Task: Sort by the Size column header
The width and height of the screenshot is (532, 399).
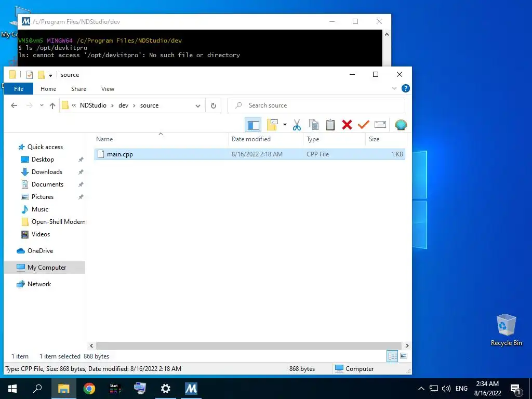Action: click(374, 139)
